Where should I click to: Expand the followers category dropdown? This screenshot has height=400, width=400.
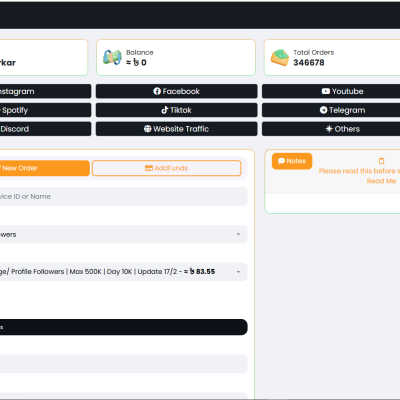pos(124,234)
